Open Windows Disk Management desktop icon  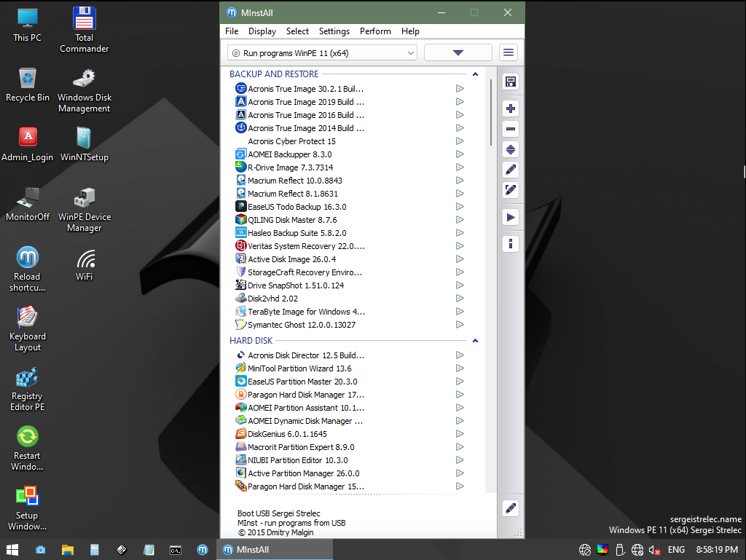(85, 90)
